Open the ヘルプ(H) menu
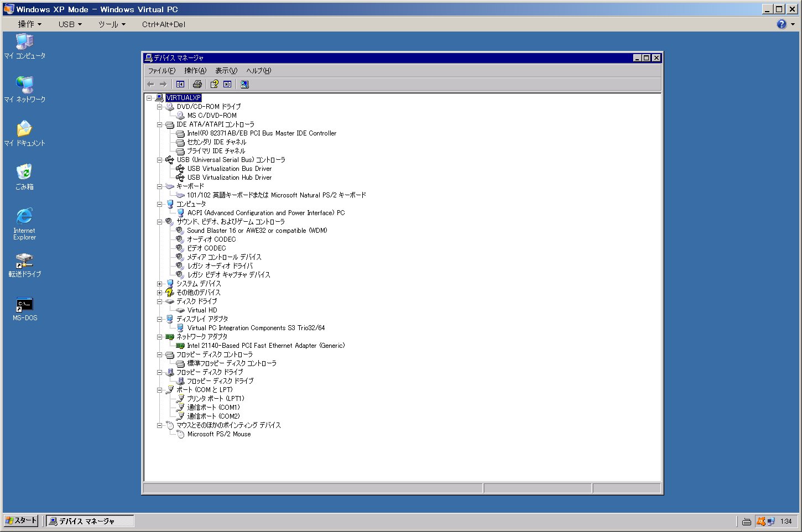802x532 pixels. (259, 71)
